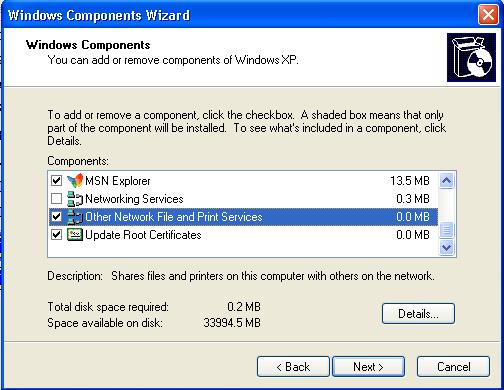Click the software box and CD icon
This screenshot has height=390, width=504.
[471, 57]
